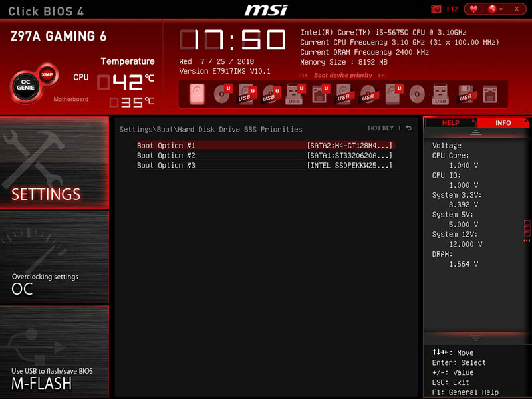Expand the language dropdown arrow beside the globe

click(501, 9)
